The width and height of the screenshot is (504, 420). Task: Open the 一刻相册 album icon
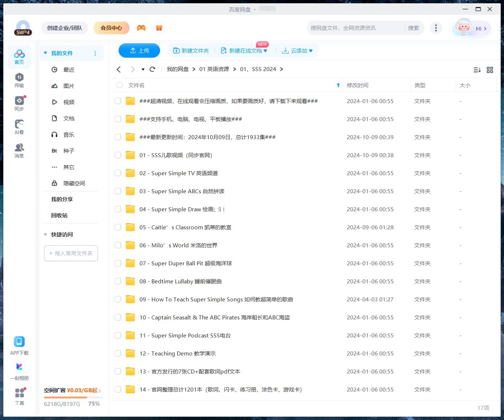[x=19, y=371]
